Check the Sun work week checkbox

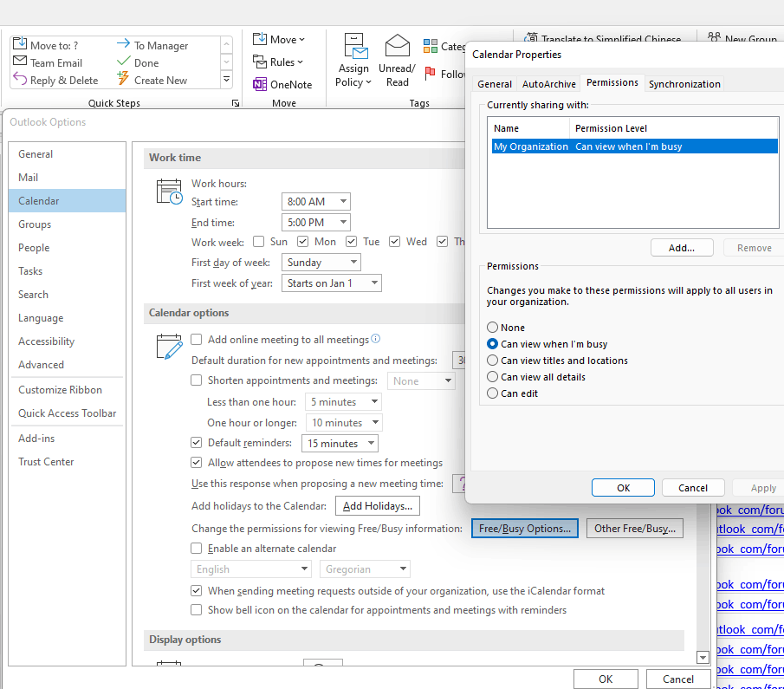coord(258,242)
